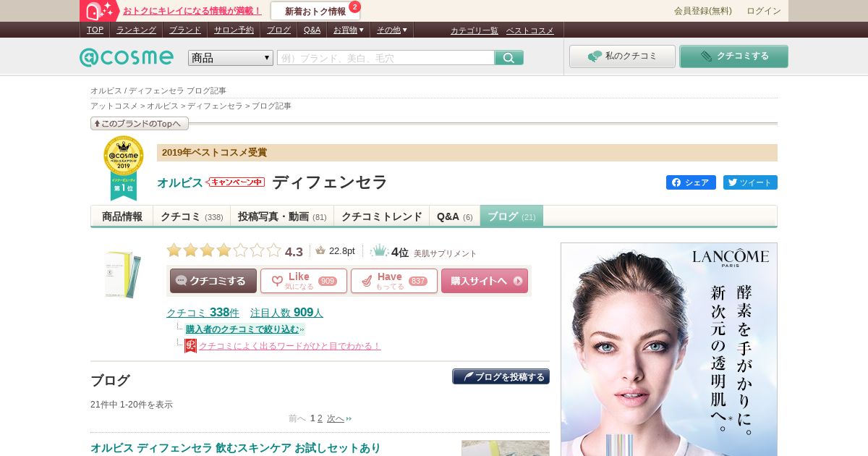Viewport: 868px width, 456px height.
Task: Go to blog page 2
Action: 320,418
